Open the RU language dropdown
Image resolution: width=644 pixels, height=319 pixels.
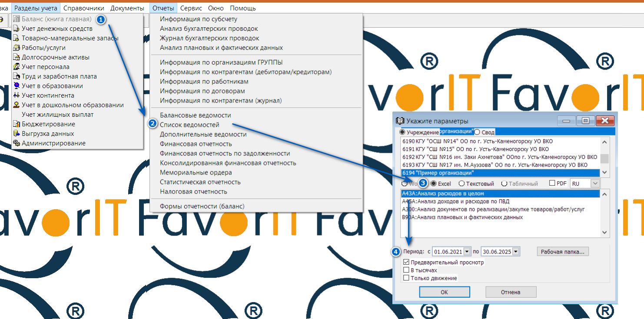(595, 184)
